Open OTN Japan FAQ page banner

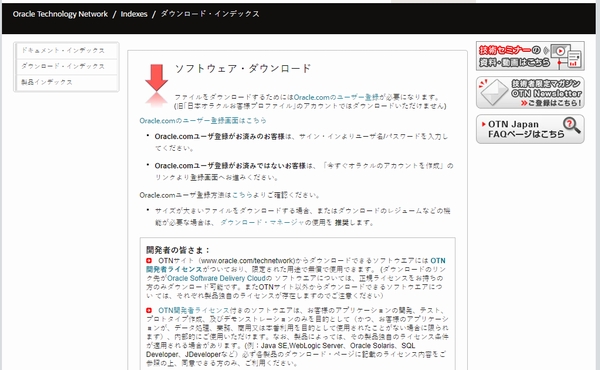pos(530,129)
